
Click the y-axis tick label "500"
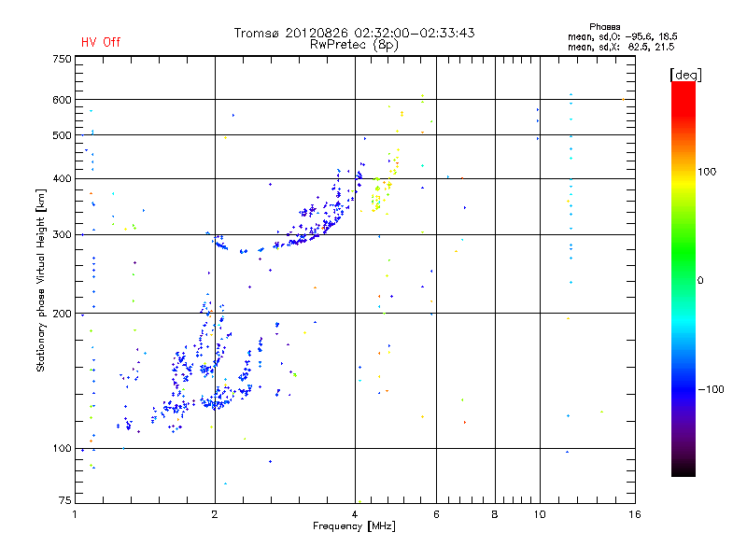pyautogui.click(x=62, y=135)
